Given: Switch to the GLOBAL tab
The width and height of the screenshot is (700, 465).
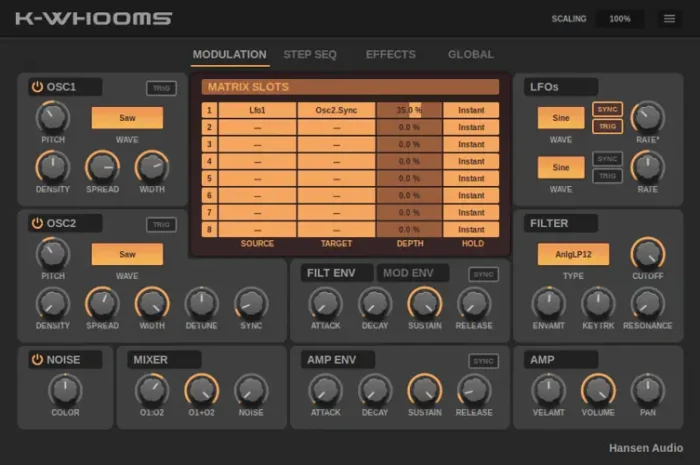Looking at the screenshot, I should pyautogui.click(x=471, y=54).
